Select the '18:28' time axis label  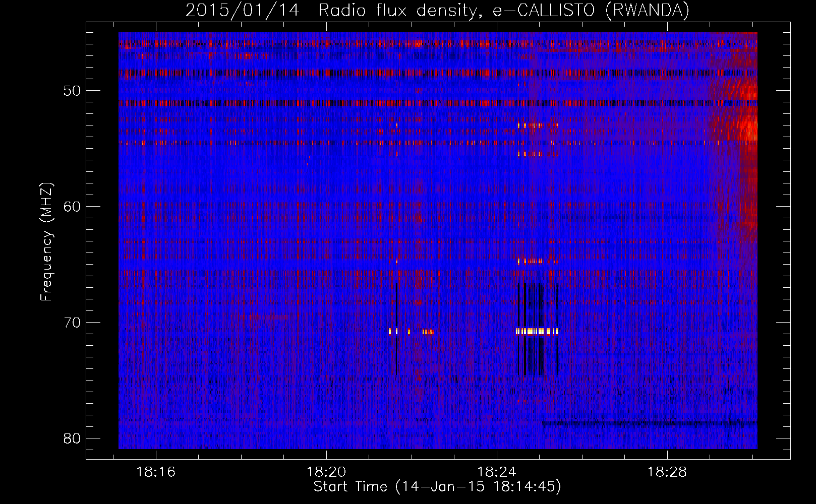667,472
